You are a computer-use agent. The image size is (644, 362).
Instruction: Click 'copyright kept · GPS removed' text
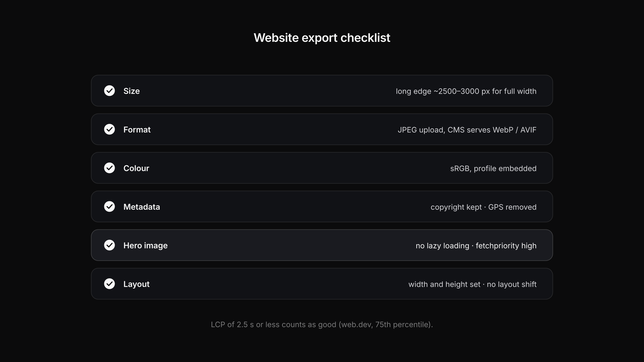click(x=484, y=207)
